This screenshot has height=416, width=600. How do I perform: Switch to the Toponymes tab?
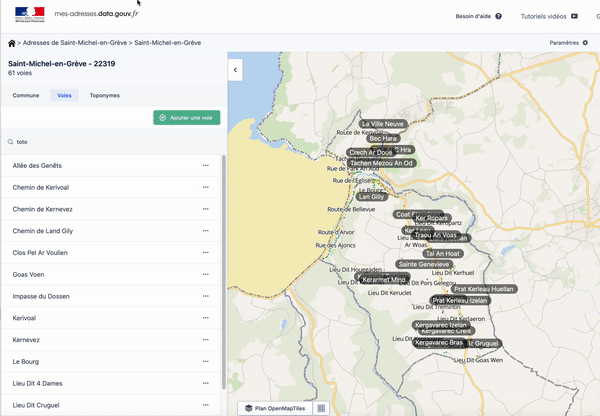(x=104, y=95)
